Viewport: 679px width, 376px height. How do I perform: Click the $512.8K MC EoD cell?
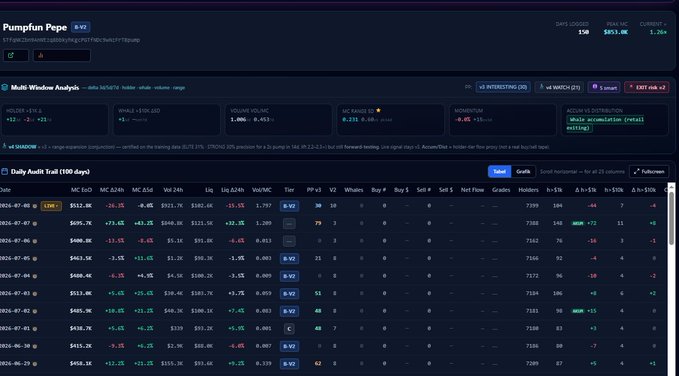[81, 206]
